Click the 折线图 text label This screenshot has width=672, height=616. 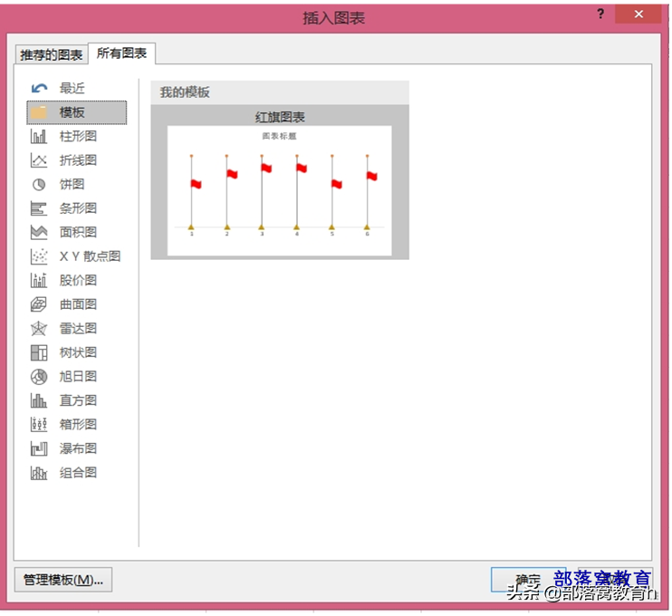pyautogui.click(x=78, y=160)
